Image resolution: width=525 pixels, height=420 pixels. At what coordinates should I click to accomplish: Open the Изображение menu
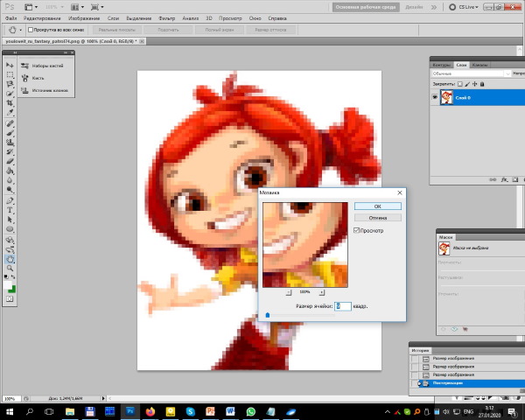tap(84, 18)
